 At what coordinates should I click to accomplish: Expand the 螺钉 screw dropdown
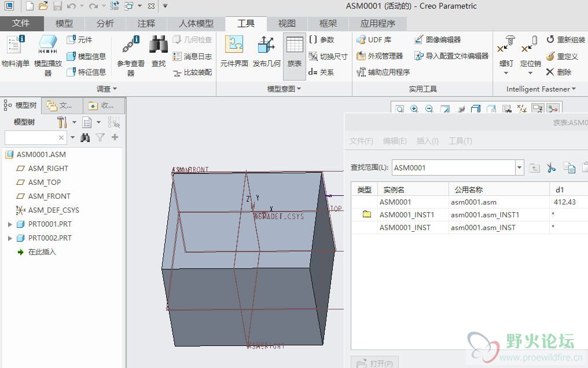tap(506, 73)
